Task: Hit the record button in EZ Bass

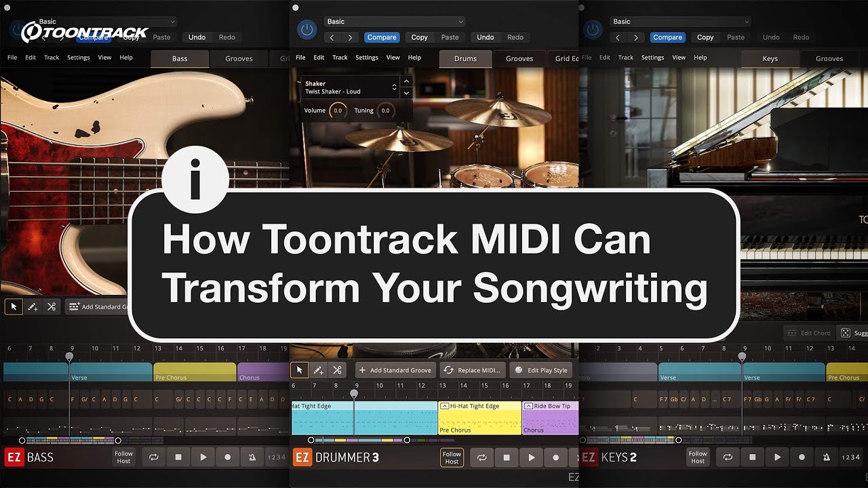Action: point(227,457)
